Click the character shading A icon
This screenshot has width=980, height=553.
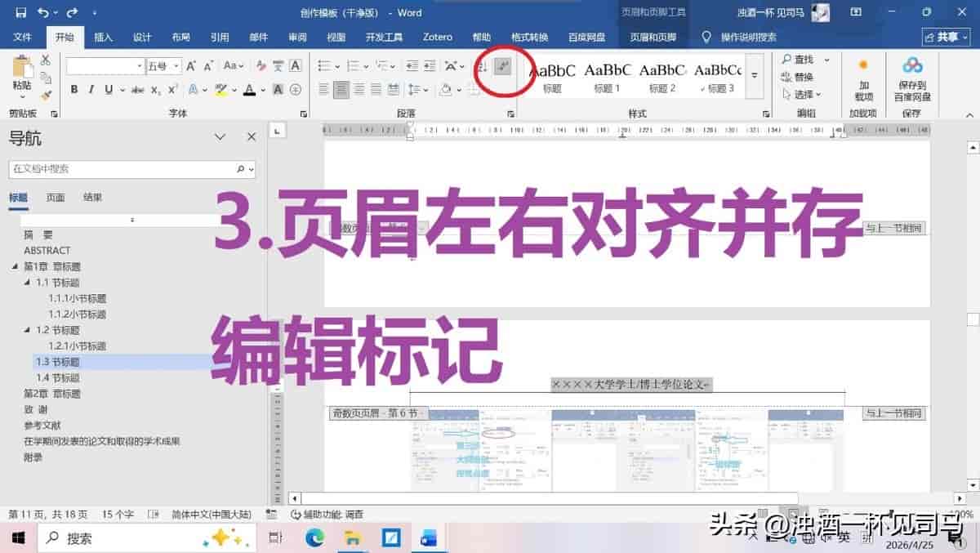click(x=278, y=90)
